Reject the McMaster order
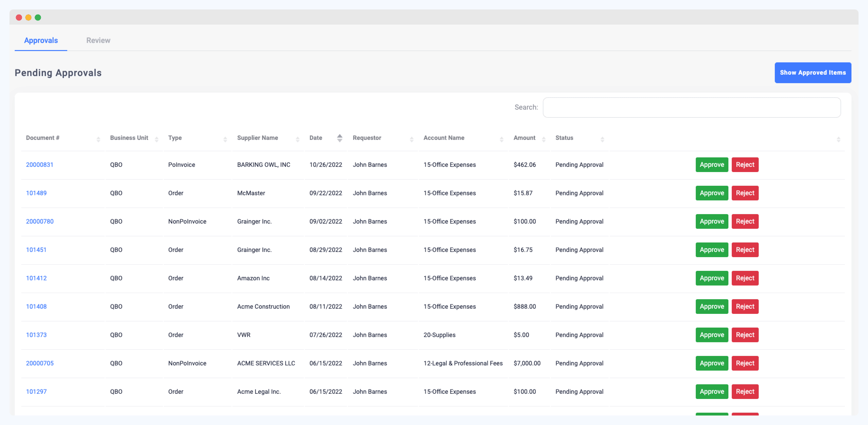This screenshot has height=425, width=868. pyautogui.click(x=745, y=193)
